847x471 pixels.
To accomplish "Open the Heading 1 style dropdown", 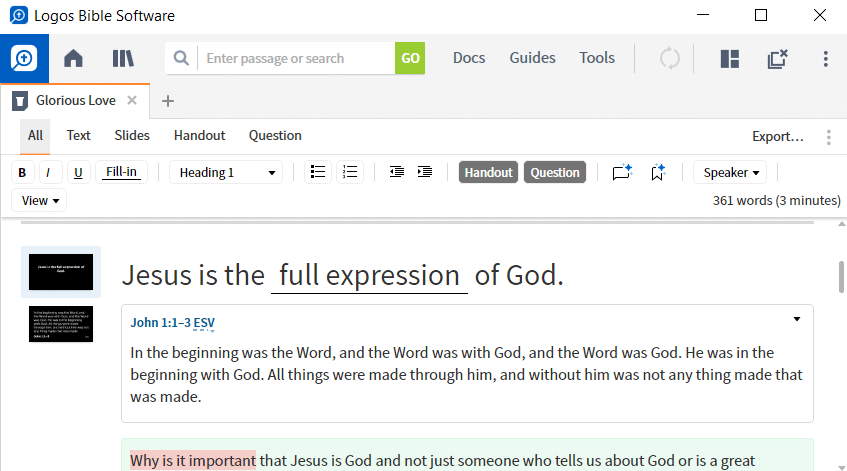I will 226,172.
